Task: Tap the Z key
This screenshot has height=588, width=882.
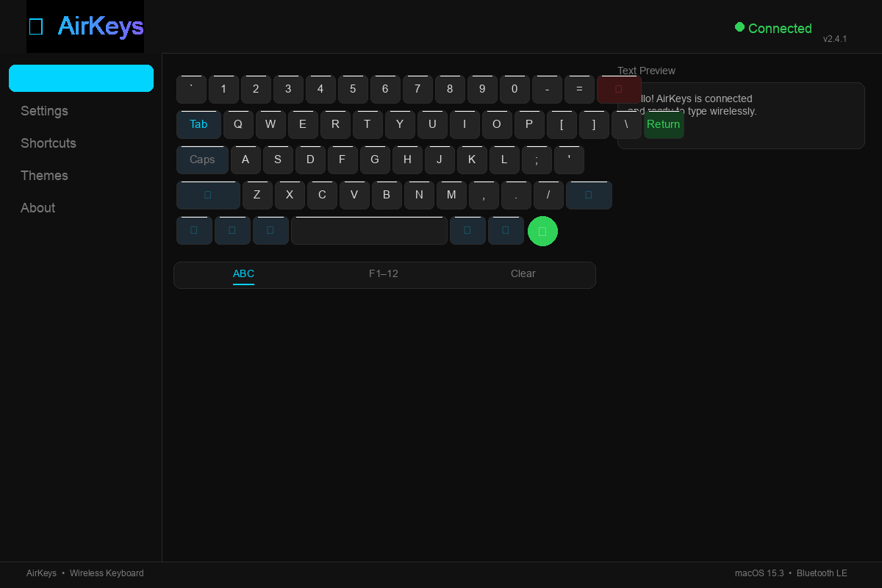Action: click(257, 195)
